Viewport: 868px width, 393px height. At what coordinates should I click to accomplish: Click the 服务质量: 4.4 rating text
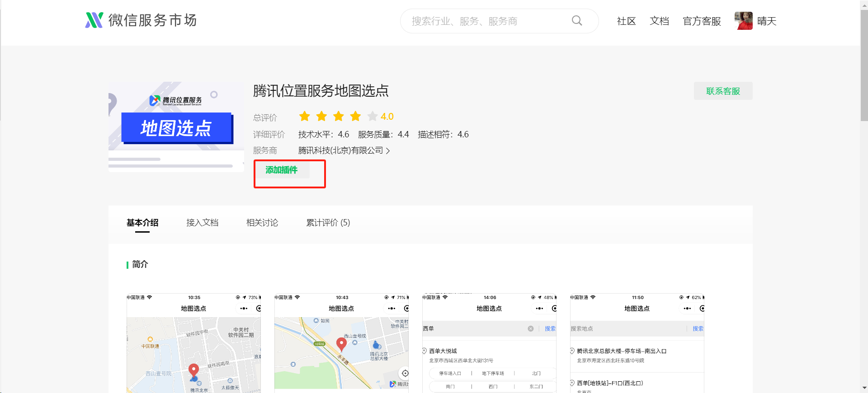tap(383, 134)
